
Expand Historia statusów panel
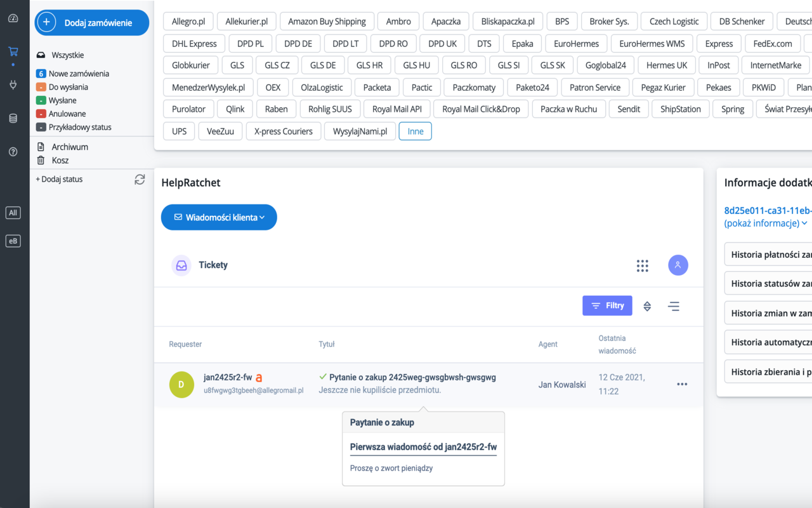pyautogui.click(x=768, y=284)
